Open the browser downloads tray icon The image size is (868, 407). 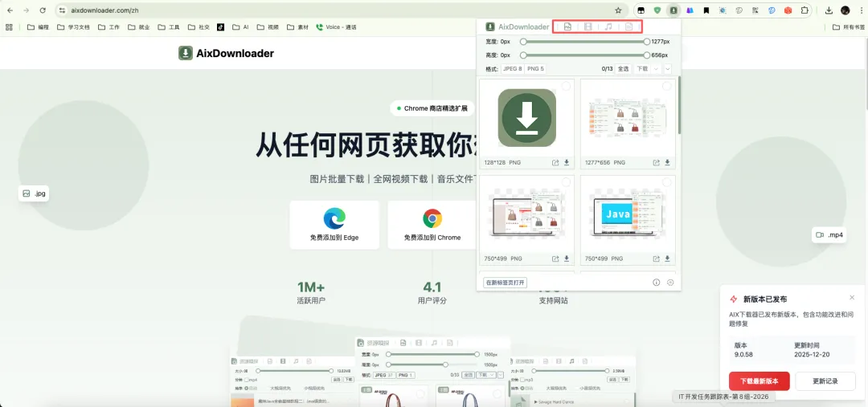tap(829, 10)
